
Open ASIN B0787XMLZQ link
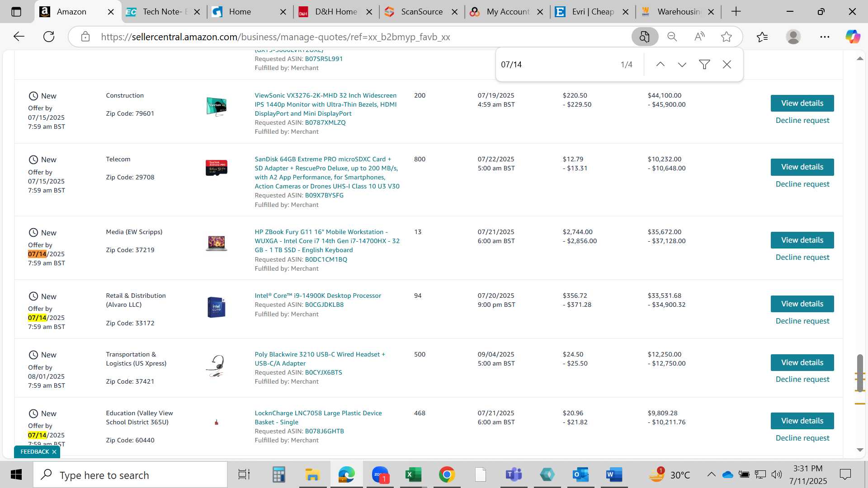point(325,122)
